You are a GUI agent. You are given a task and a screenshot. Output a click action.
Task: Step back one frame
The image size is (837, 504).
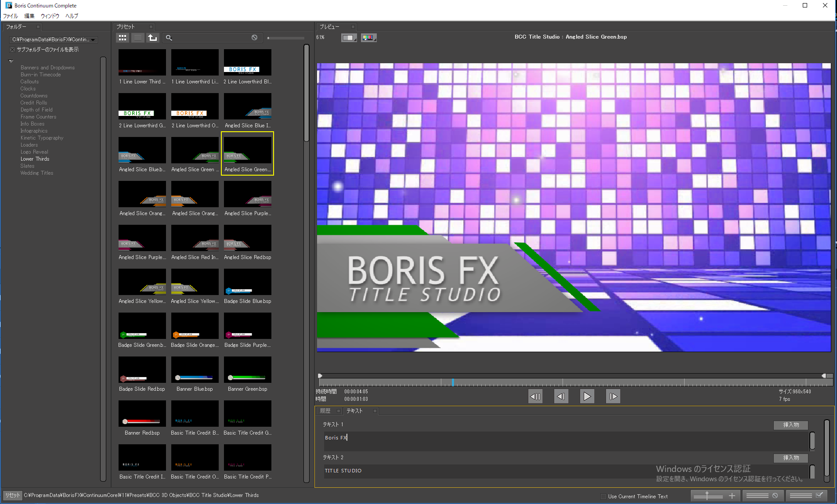(561, 396)
